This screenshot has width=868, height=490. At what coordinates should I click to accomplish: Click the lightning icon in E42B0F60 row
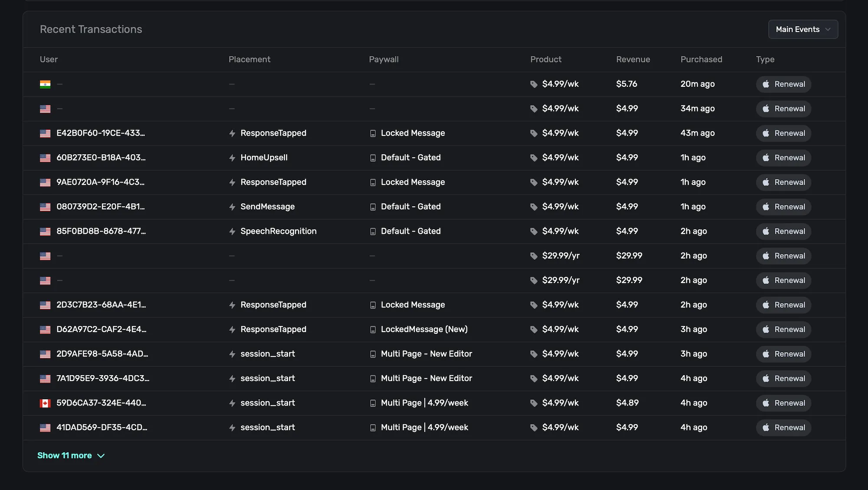232,133
